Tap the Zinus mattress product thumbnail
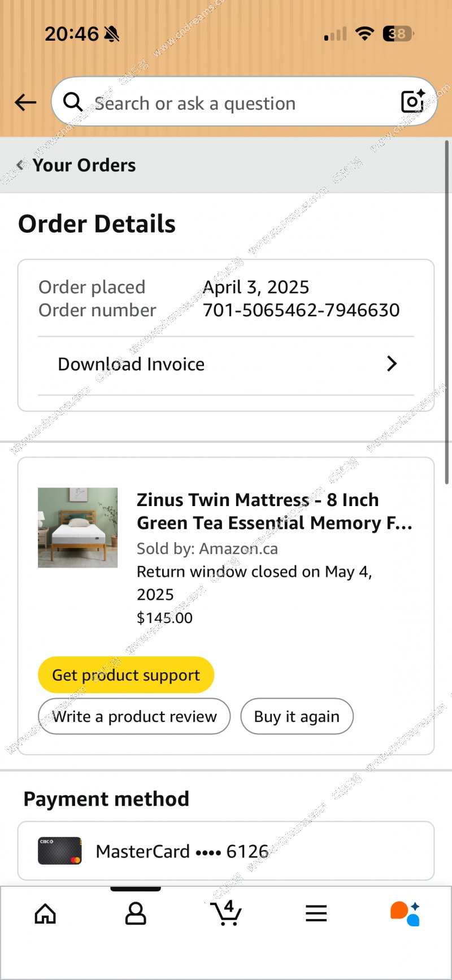Screen dimensions: 452x980 [x=78, y=528]
